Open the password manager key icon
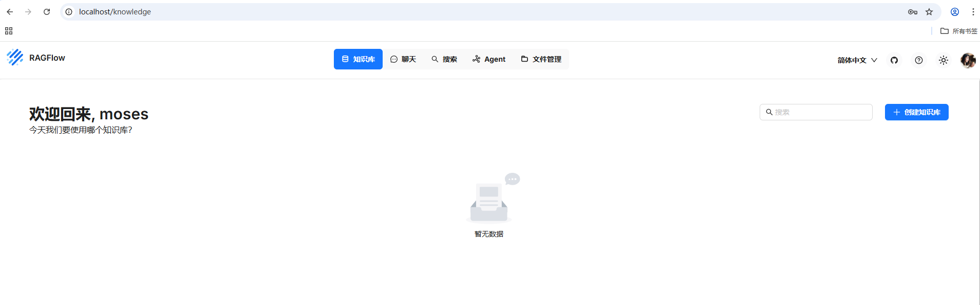 [913, 12]
